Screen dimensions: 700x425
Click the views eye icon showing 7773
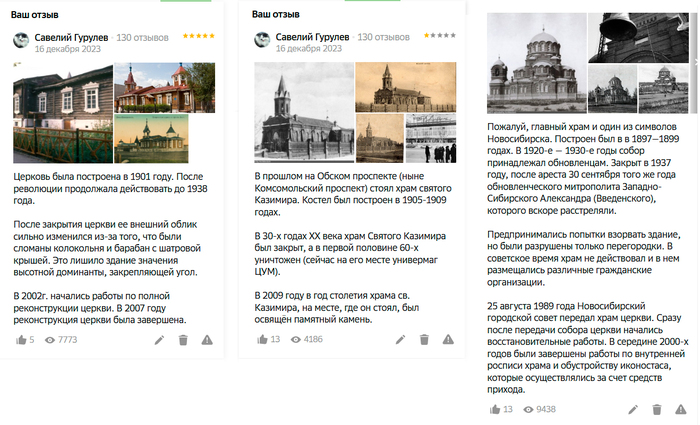(50, 340)
